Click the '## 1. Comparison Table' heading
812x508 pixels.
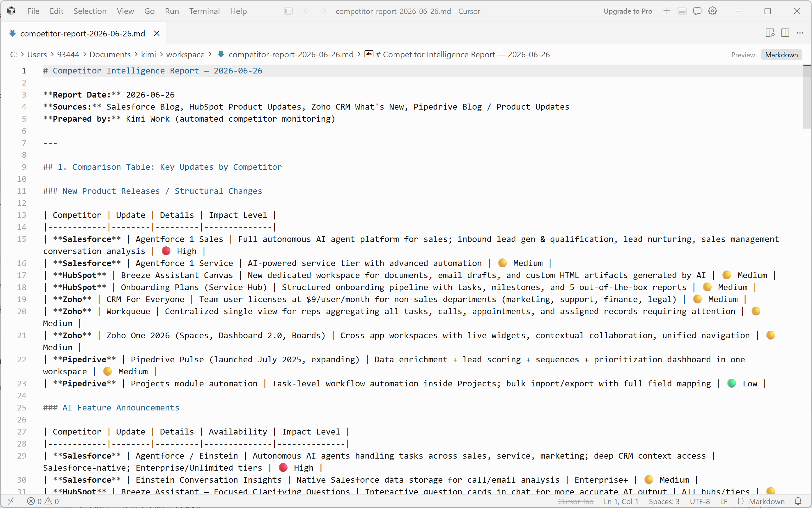[162, 167]
